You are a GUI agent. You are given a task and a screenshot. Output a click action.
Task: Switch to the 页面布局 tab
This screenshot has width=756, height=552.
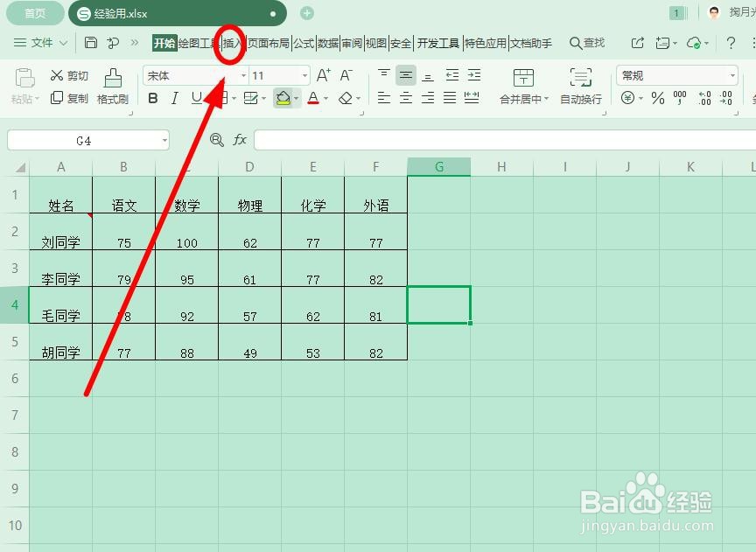click(268, 44)
